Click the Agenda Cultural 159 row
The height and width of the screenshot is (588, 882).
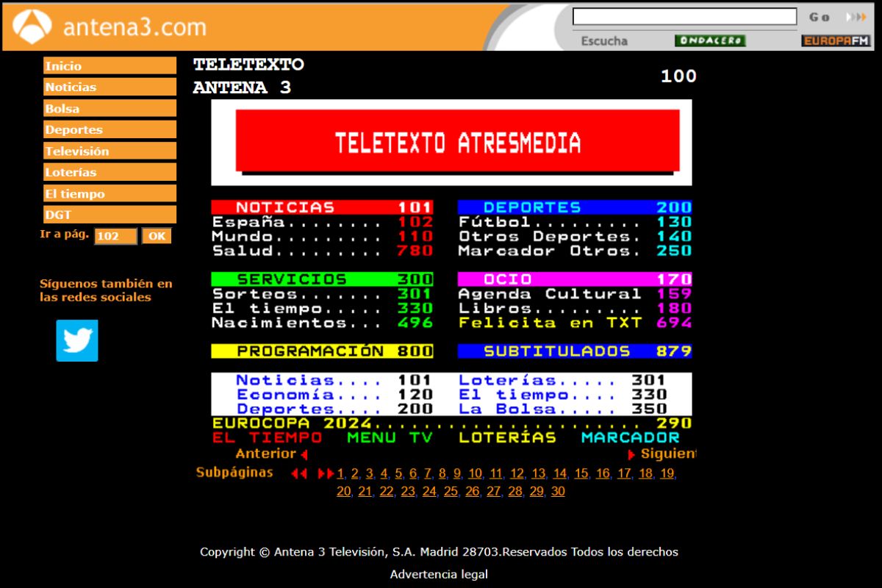click(575, 294)
